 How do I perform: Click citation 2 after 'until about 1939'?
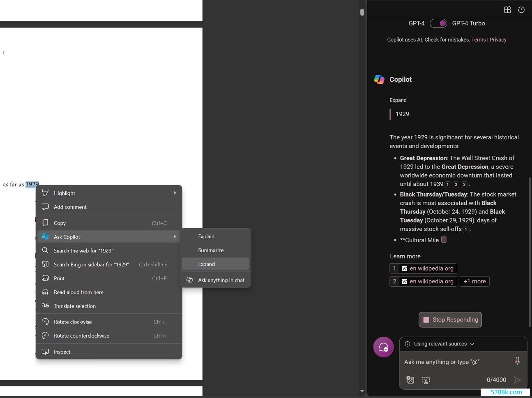click(x=456, y=185)
